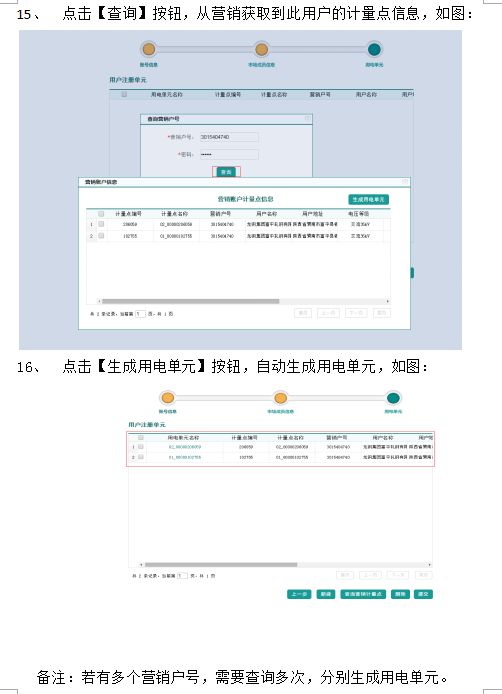Click the first orange step circle in step 16 figure
Screen dimensions: 502x694
[x=168, y=397]
